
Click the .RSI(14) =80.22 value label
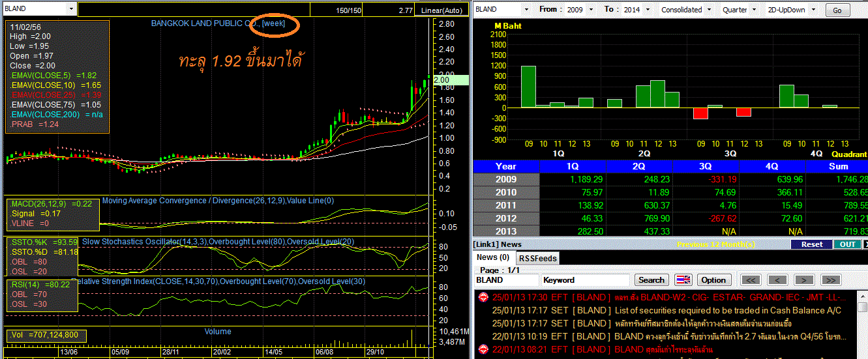click(x=40, y=284)
